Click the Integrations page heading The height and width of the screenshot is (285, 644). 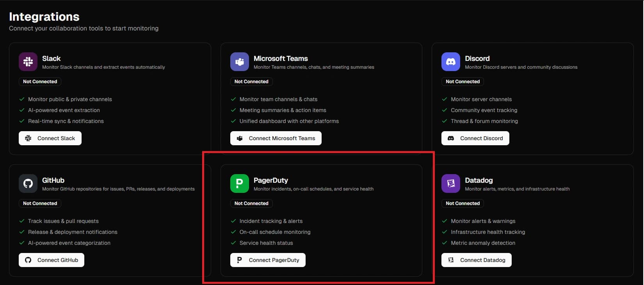44,16
